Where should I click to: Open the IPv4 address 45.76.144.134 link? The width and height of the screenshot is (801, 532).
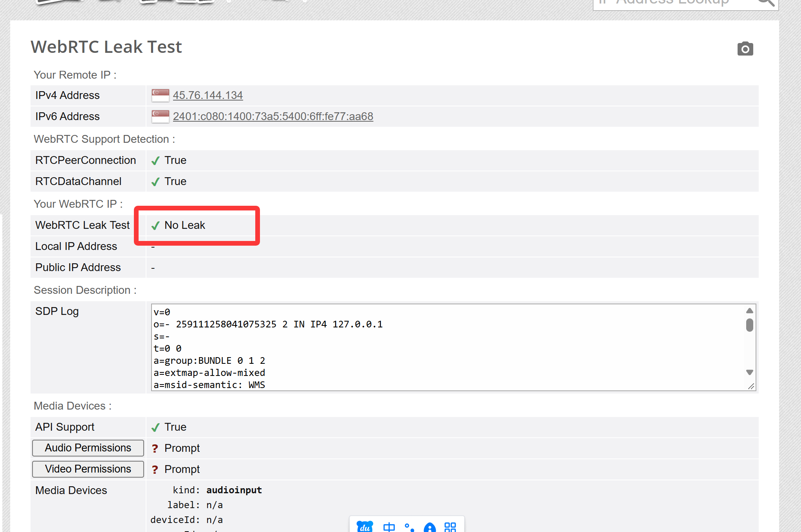point(208,95)
